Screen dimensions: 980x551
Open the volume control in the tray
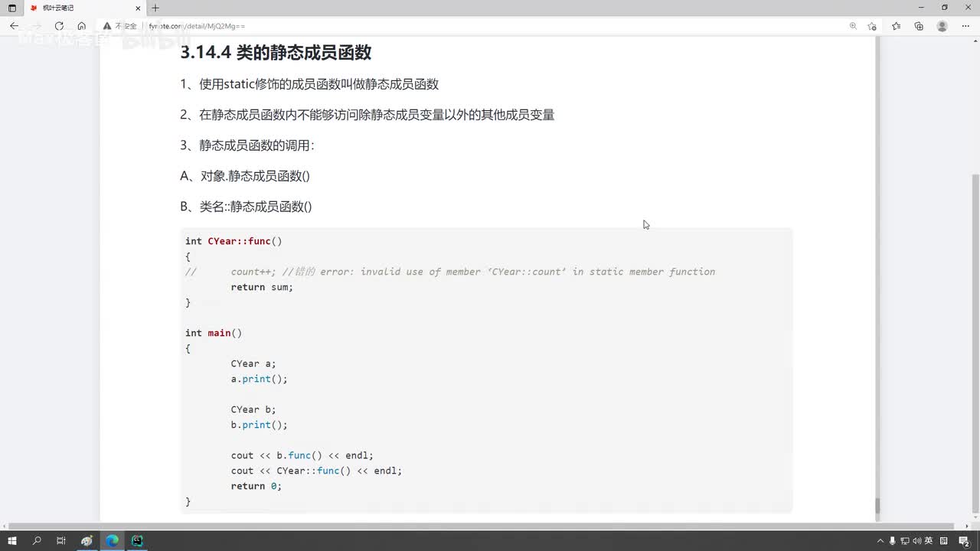(916, 541)
